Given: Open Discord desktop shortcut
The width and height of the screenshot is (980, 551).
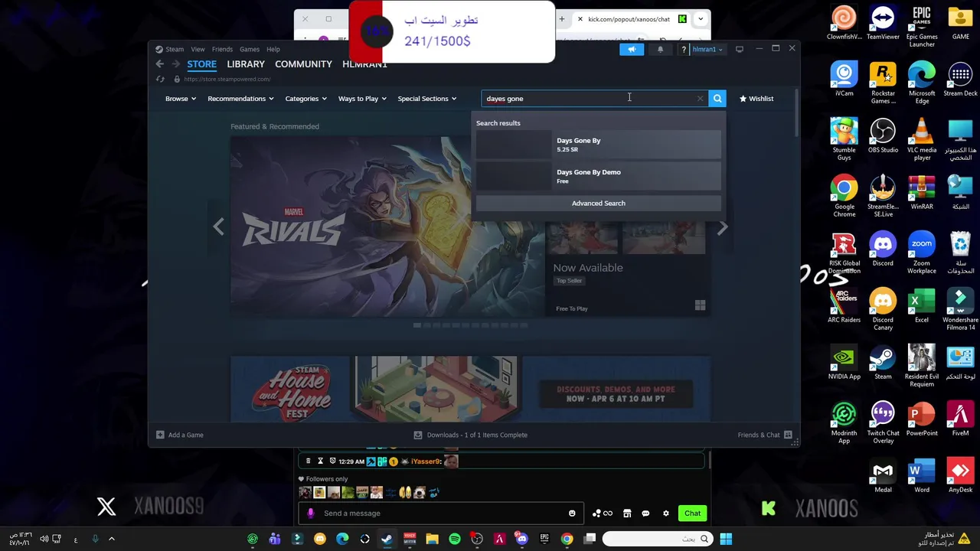Looking at the screenshot, I should coord(883,249).
